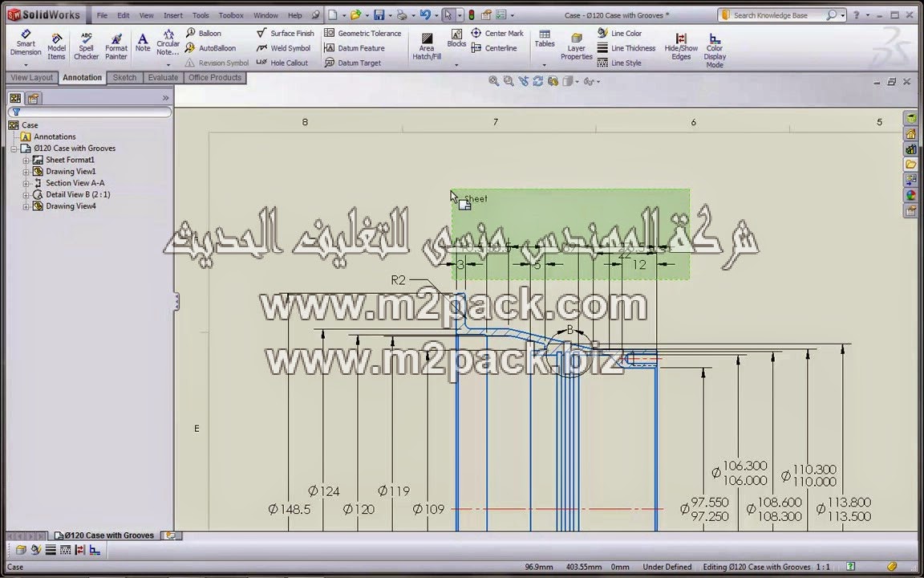Screen dimensions: 924x578
Task: Toggle Hide/Show Edges in bottom toolbar
Action: pyautogui.click(x=79, y=550)
